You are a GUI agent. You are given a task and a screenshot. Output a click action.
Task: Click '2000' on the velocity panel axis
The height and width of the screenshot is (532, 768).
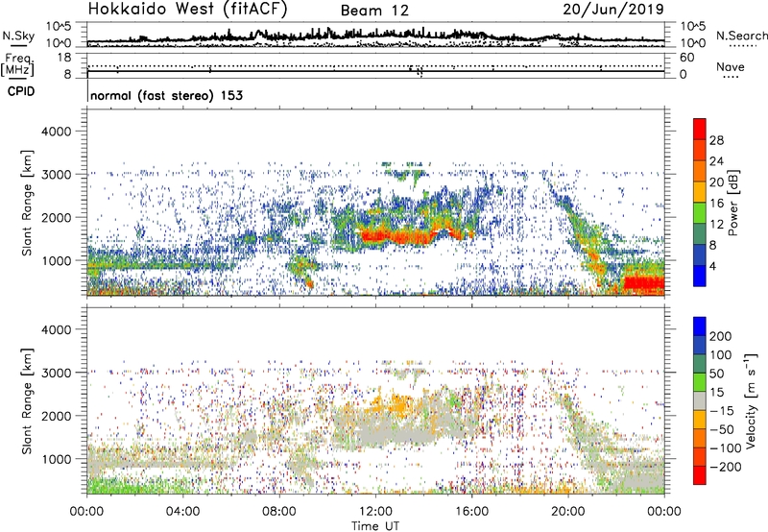[56, 416]
